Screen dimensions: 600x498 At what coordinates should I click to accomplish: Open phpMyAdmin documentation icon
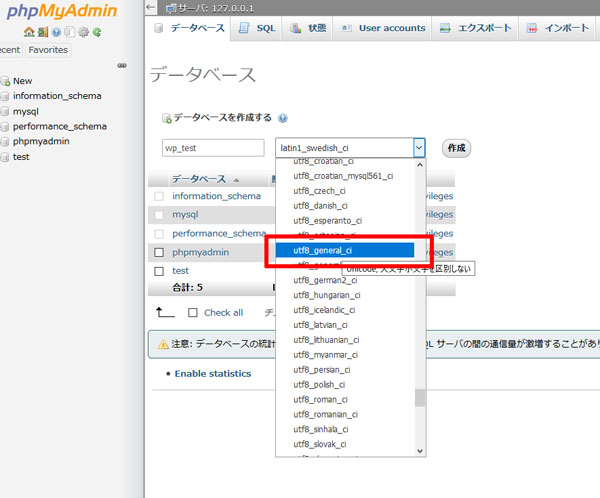click(x=56, y=32)
